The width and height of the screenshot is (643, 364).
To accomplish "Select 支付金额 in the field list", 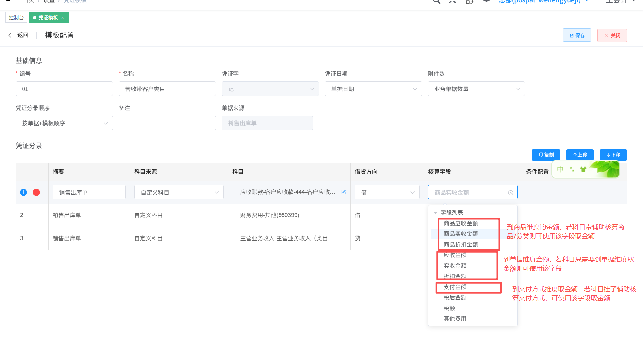I will [455, 287].
